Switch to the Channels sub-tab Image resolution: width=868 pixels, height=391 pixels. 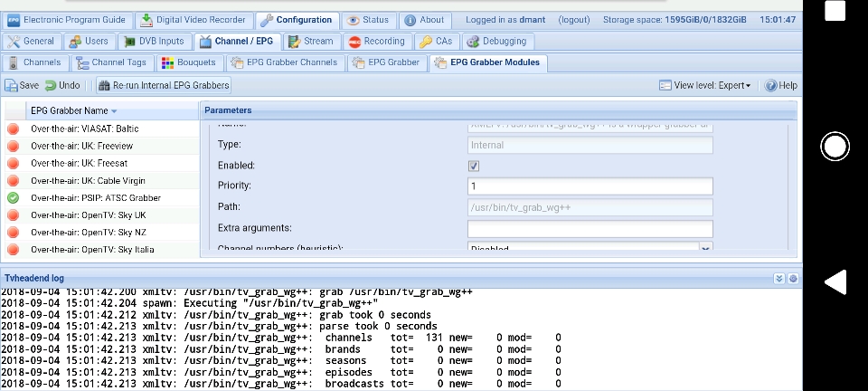[x=35, y=62]
